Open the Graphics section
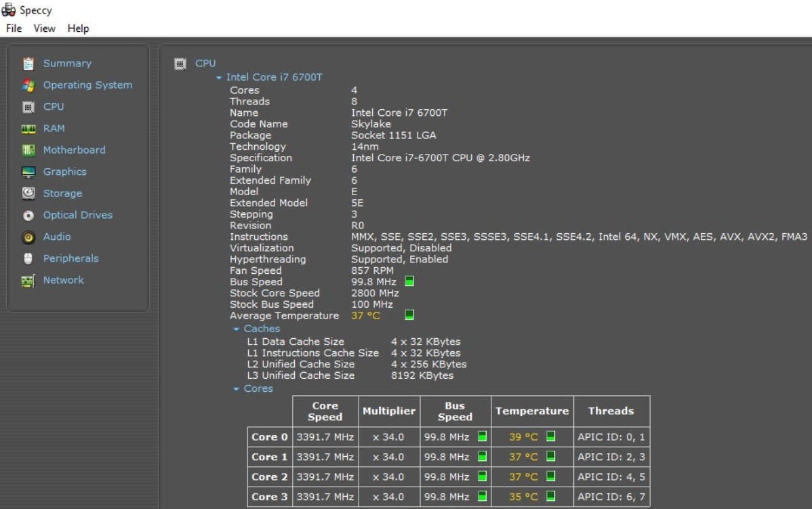812x509 pixels. click(x=65, y=172)
